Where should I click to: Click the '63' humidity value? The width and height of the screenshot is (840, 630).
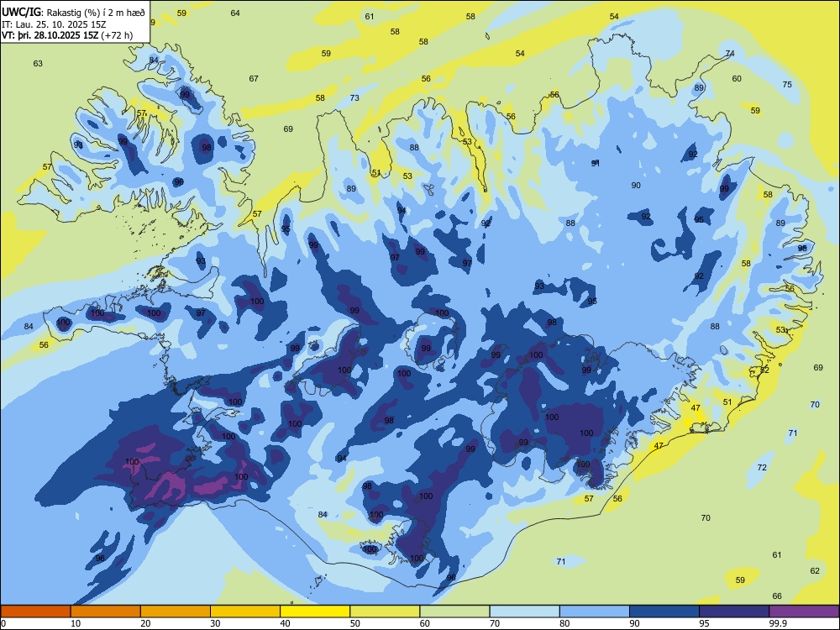point(38,63)
